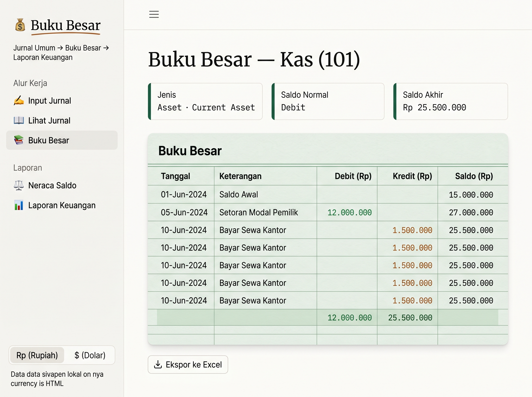Screen dimensions: 532x397
Task: Click the Saldo Normal Debit card
Action: click(x=328, y=101)
